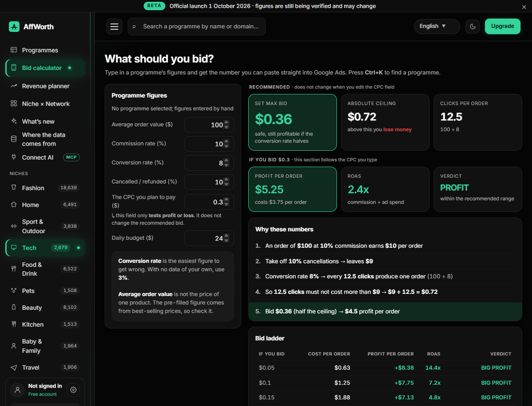Click the AffWorth logo icon
The height and width of the screenshot is (406, 532).
[14, 27]
